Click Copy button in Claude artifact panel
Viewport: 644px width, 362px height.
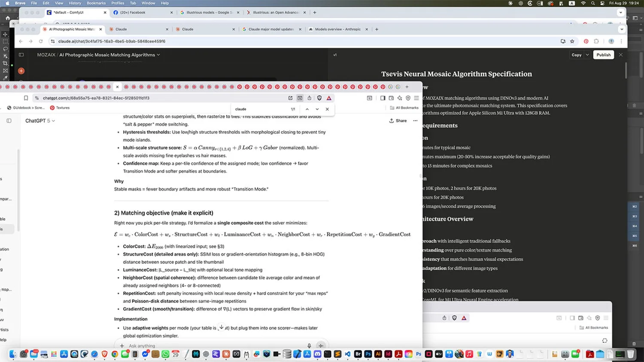[577, 55]
